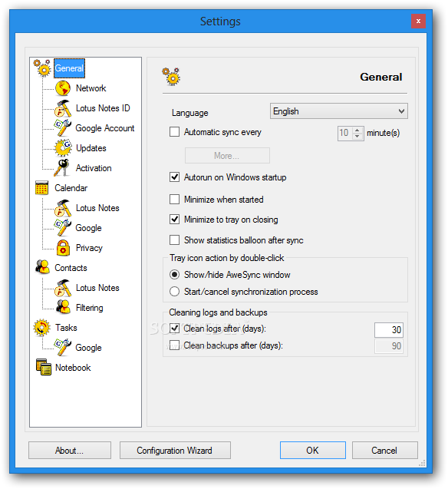
Task: Check Minimize when started
Action: tap(174, 200)
